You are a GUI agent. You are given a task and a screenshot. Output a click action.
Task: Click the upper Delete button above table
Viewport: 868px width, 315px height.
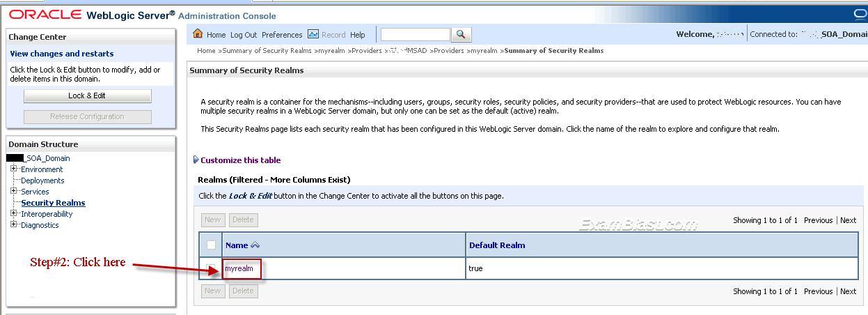pyautogui.click(x=243, y=220)
